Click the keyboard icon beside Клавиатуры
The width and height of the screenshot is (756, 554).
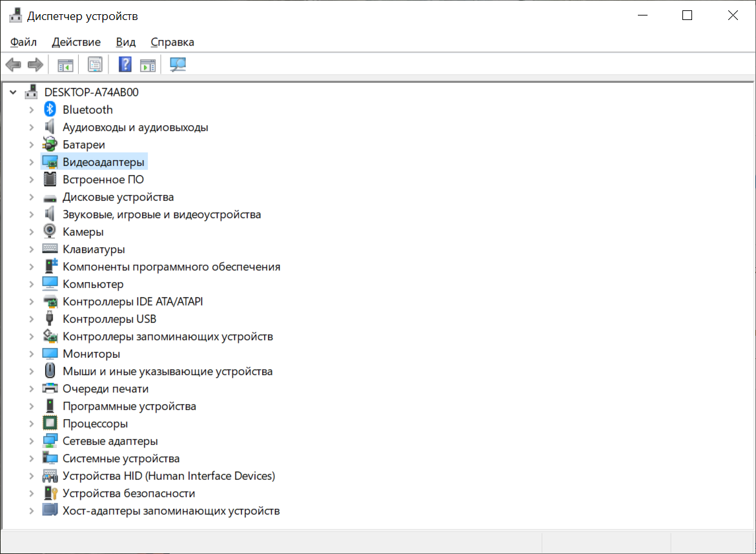(50, 249)
